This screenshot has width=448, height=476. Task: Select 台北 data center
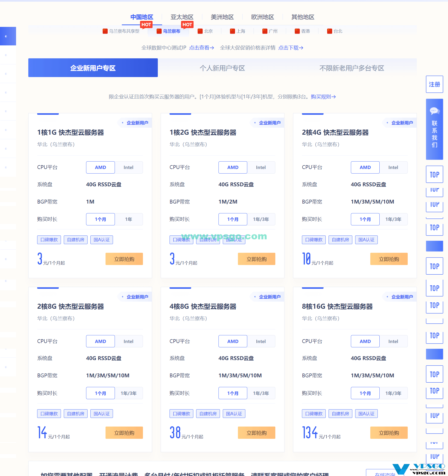click(x=335, y=31)
